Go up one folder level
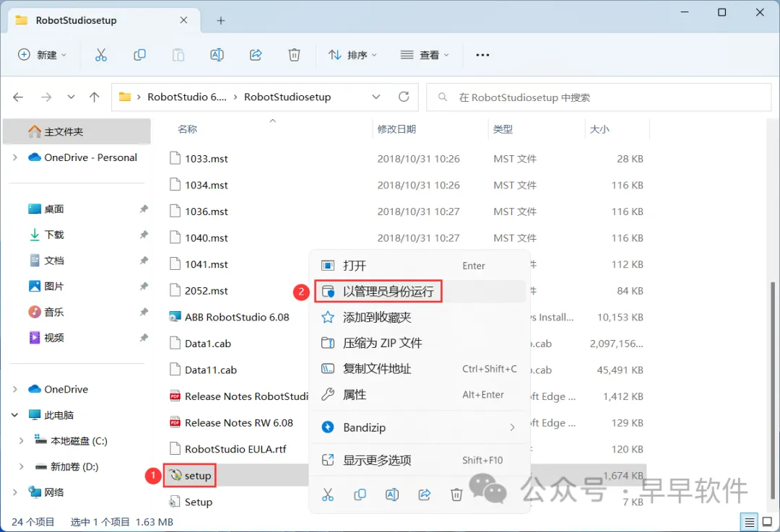Viewport: 780px width, 532px height. [x=94, y=97]
